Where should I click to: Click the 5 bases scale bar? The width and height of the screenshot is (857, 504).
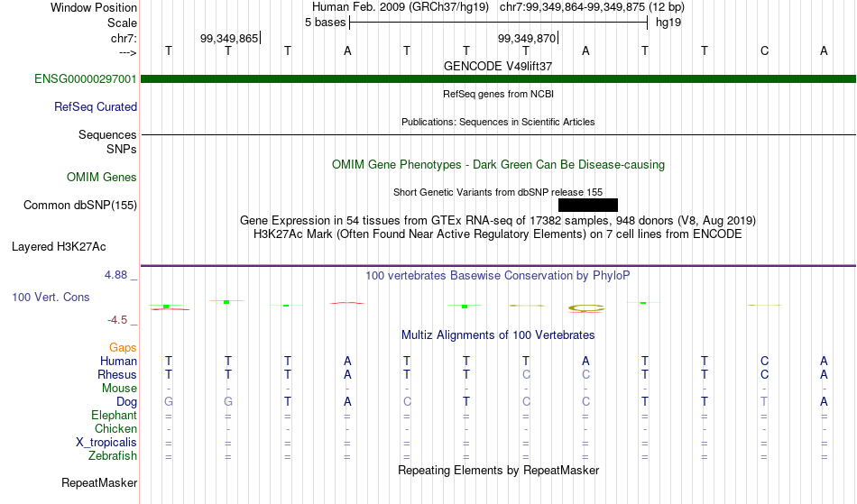[x=499, y=23]
